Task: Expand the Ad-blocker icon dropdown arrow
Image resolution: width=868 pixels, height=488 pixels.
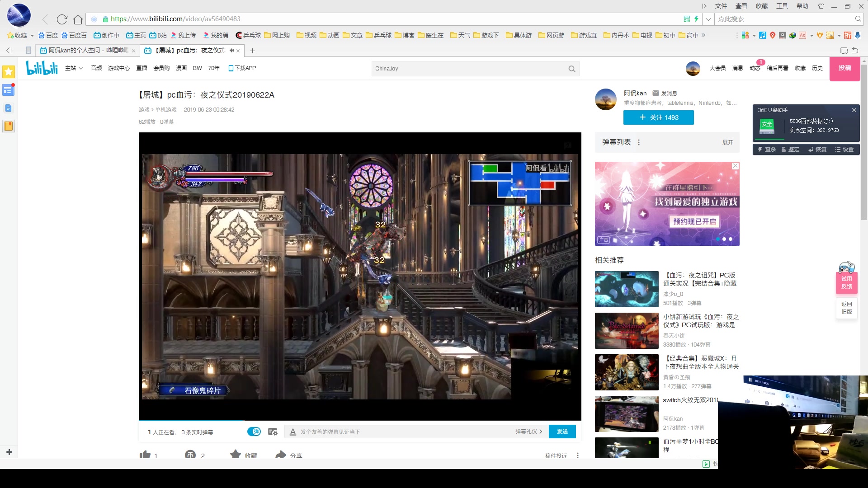Action: (x=811, y=35)
